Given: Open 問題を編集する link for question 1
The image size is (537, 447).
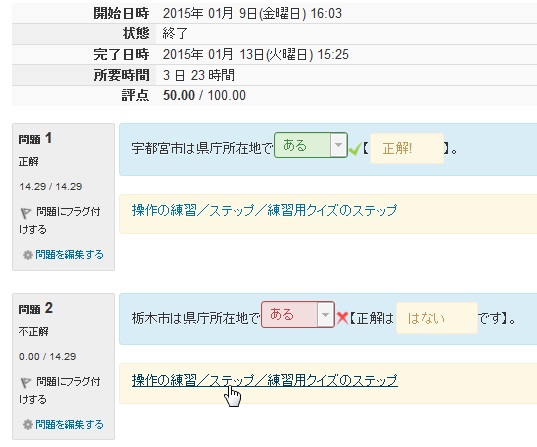Looking at the screenshot, I should coord(69,254).
